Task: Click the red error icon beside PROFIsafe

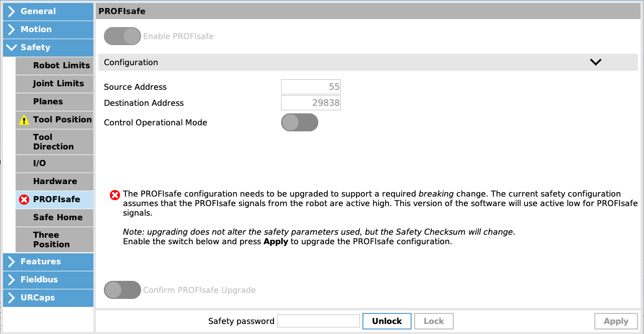Action: point(24,200)
